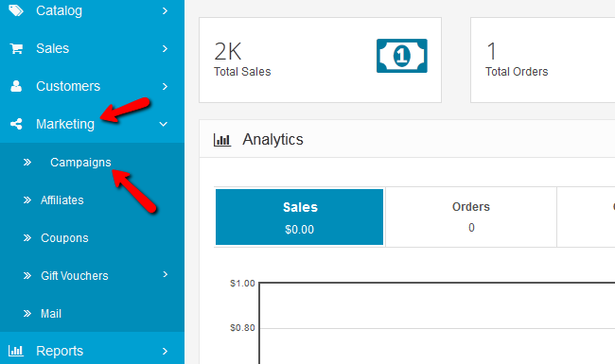Viewport: 615px width, 364px height.
Task: Click the double-chevron icon beside Campaigns
Action: point(27,163)
